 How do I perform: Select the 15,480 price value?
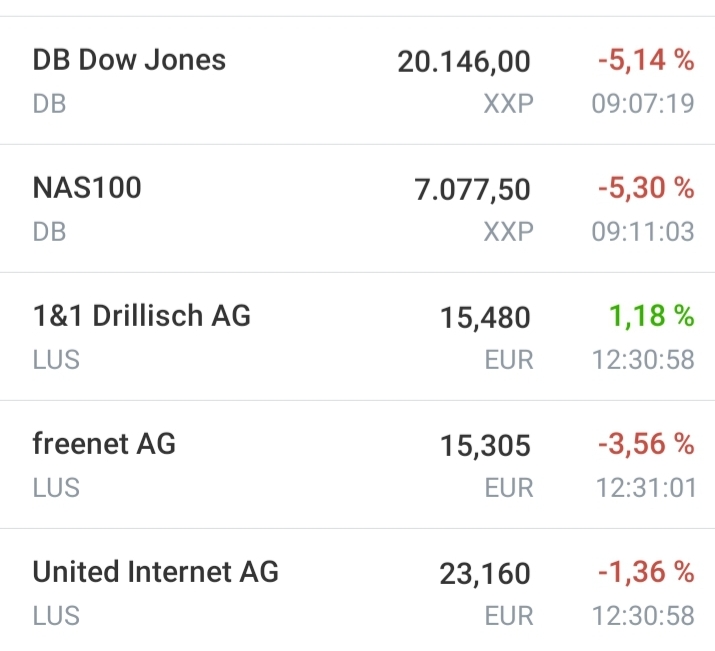485,318
